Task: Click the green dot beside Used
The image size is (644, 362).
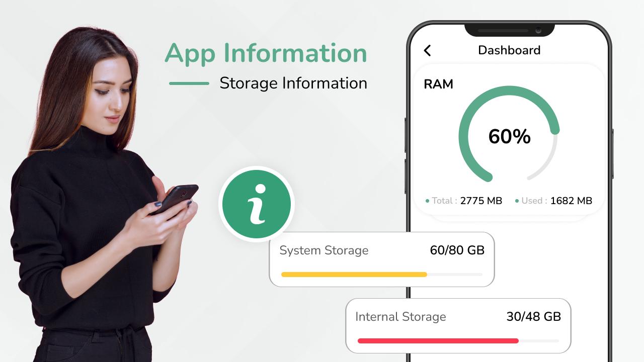Action: (517, 201)
